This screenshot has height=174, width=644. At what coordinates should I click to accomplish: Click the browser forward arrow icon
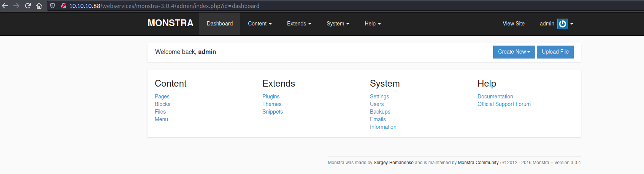(x=16, y=6)
